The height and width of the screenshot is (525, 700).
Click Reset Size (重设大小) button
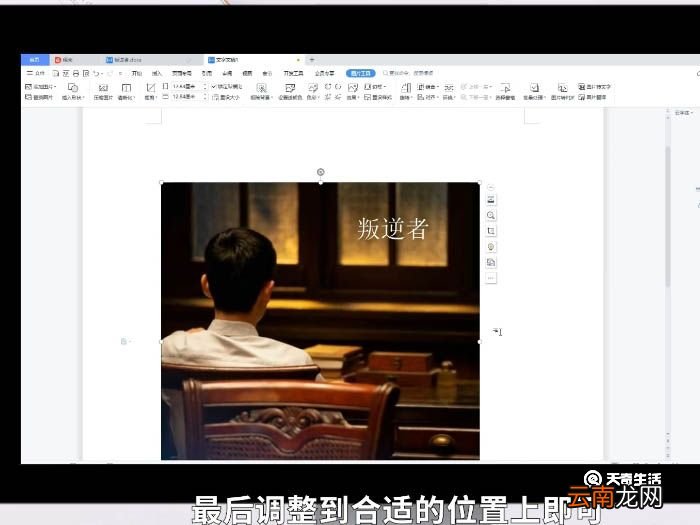point(226,97)
